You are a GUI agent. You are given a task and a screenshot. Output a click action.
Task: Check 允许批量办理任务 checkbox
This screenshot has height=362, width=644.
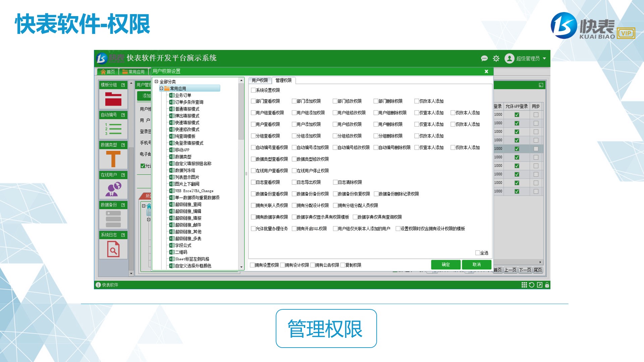[x=253, y=229]
